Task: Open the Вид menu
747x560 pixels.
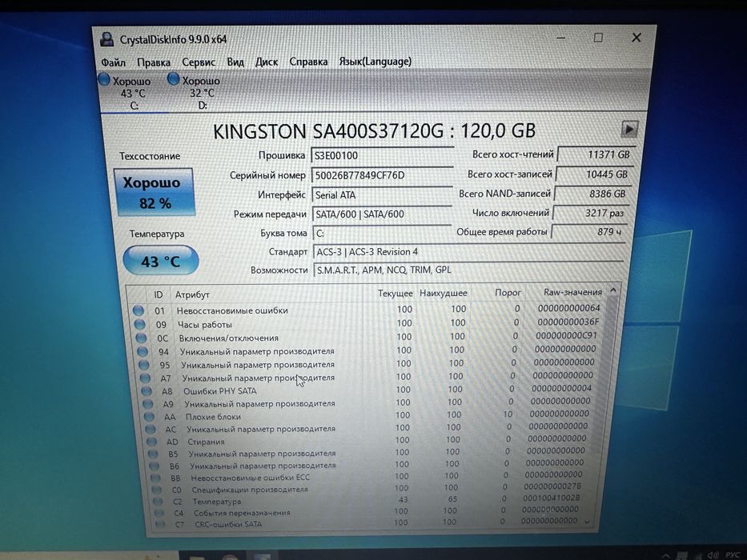Action: [x=235, y=62]
